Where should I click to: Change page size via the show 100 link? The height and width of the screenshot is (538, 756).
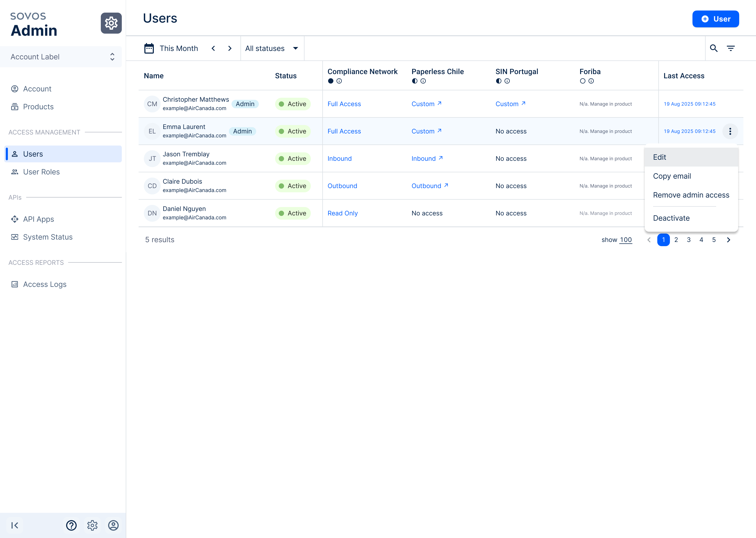(x=626, y=240)
